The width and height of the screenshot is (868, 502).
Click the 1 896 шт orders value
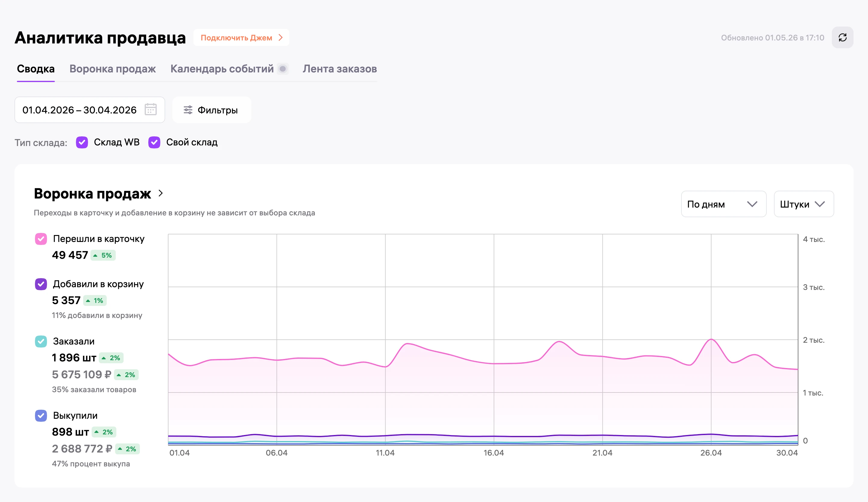click(x=74, y=357)
